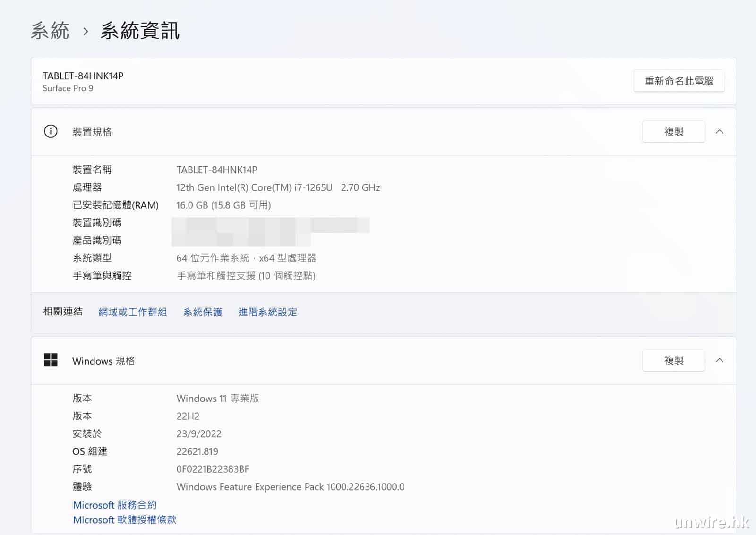Collapse the Windows 規格 section chevron
Image resolution: width=756 pixels, height=535 pixels.
coord(719,360)
